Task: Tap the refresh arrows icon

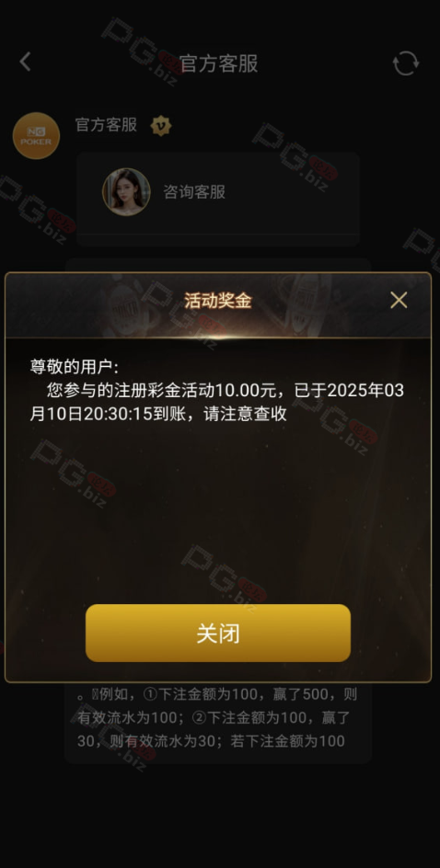Action: pyautogui.click(x=406, y=63)
